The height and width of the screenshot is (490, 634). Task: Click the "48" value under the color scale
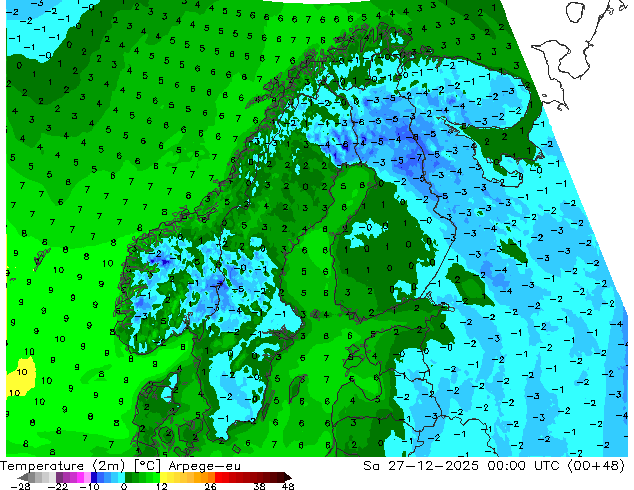288,486
